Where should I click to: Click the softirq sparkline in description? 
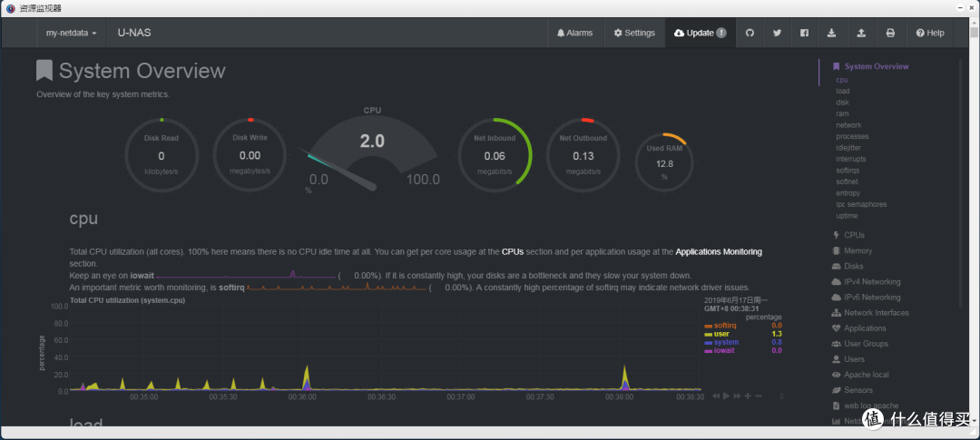pos(337,287)
